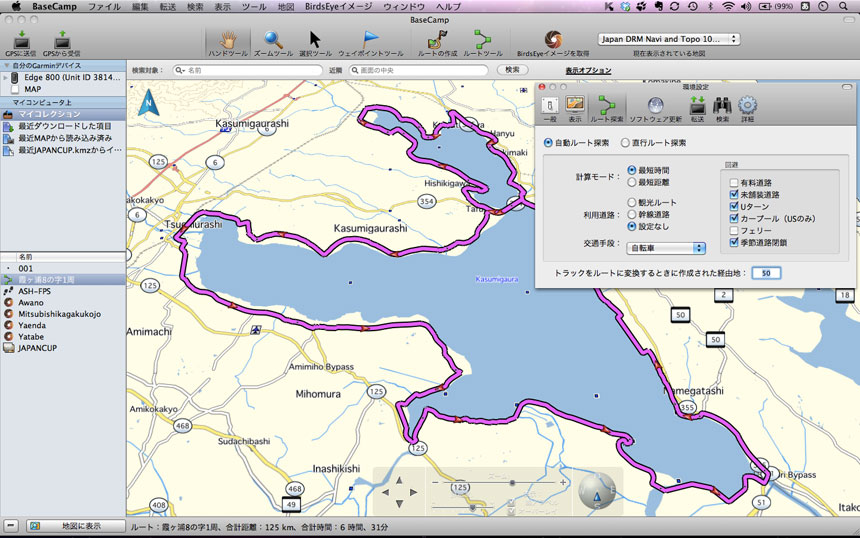Screen dimensions: 860x538
Task: Uncheck 未舗装道路 avoidance checkbox
Action: (x=734, y=195)
